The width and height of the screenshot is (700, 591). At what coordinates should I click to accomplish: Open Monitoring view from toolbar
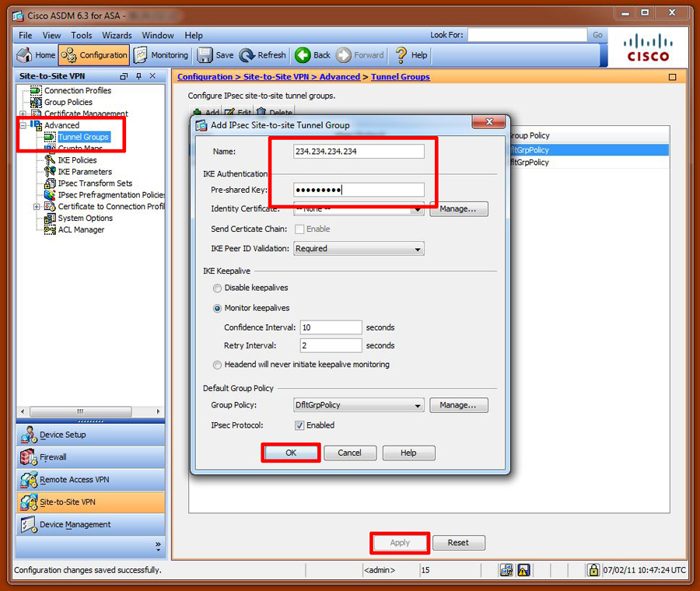[x=161, y=55]
